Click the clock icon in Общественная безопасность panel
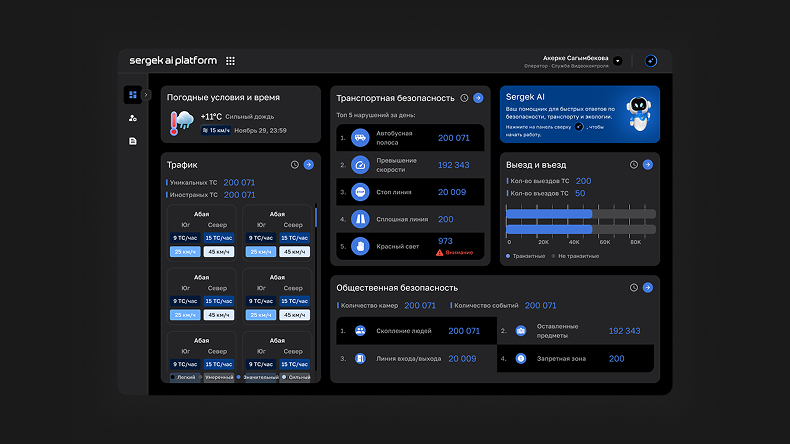The image size is (790, 444). (x=634, y=287)
